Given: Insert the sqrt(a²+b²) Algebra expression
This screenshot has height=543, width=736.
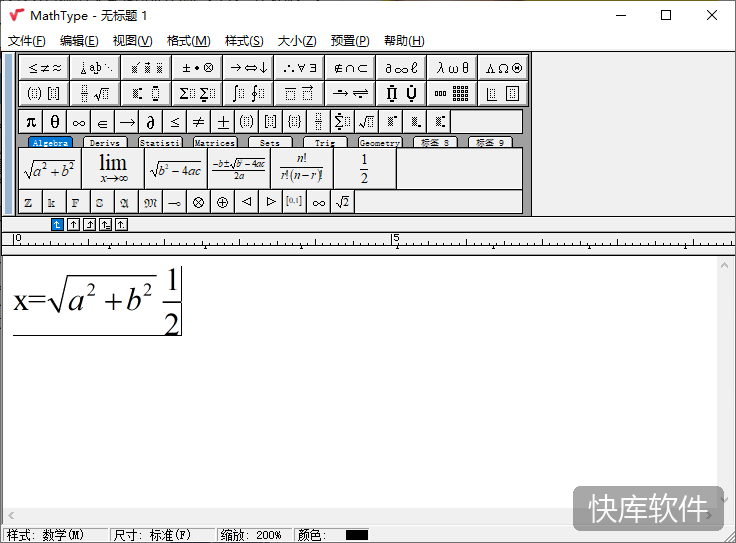Looking at the screenshot, I should [x=50, y=169].
